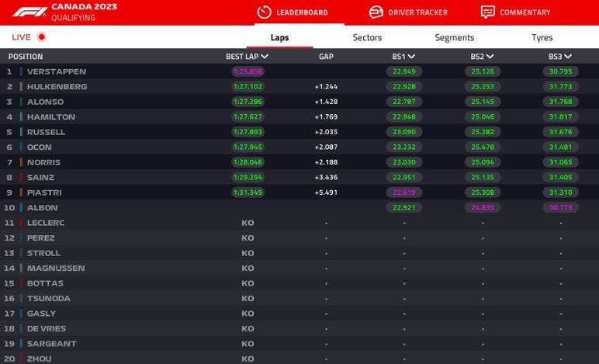Switch to the Sectors tab
This screenshot has height=364, width=599.
pyautogui.click(x=367, y=37)
